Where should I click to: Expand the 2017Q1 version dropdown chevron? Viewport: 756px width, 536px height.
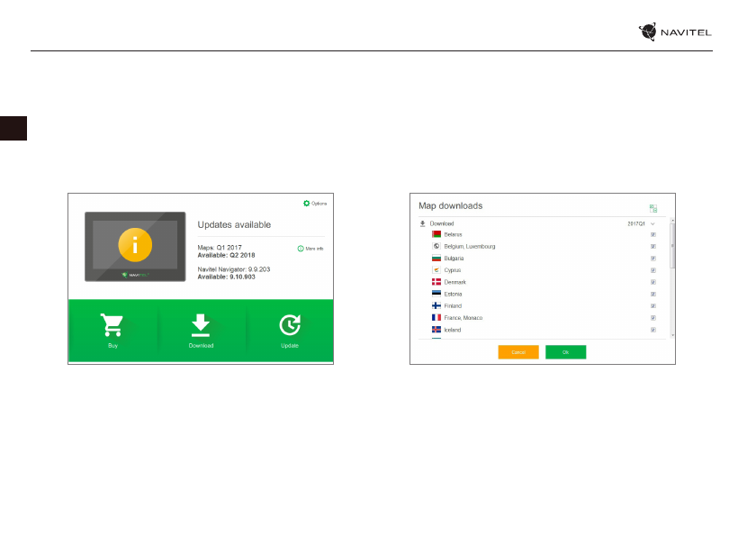(652, 223)
